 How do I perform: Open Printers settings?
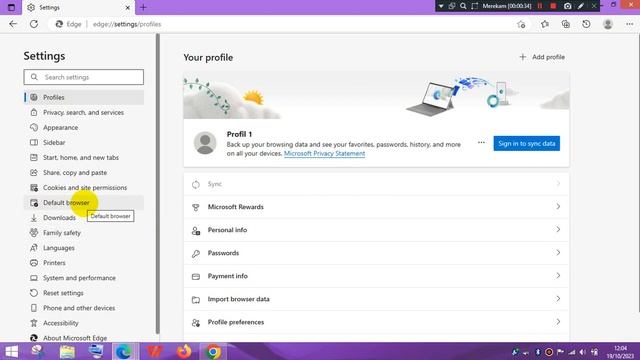tap(84, 263)
